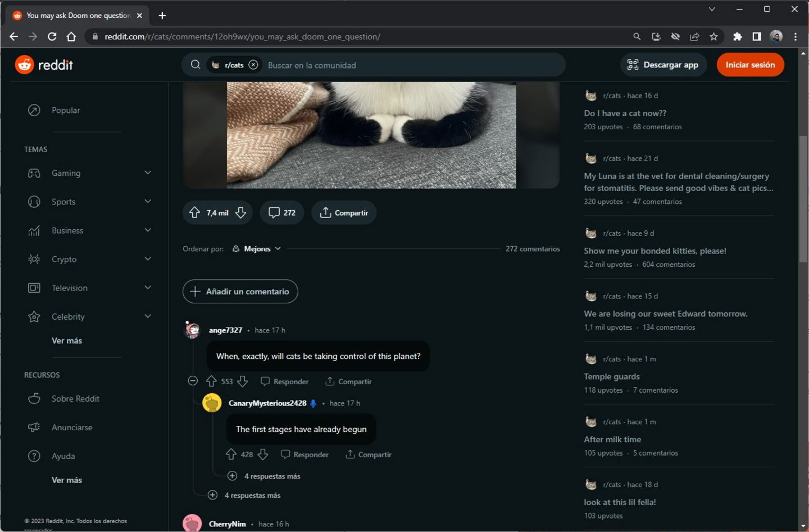Upvote ange7327's comment with 553 votes
The height and width of the screenshot is (532, 809).
pos(211,381)
